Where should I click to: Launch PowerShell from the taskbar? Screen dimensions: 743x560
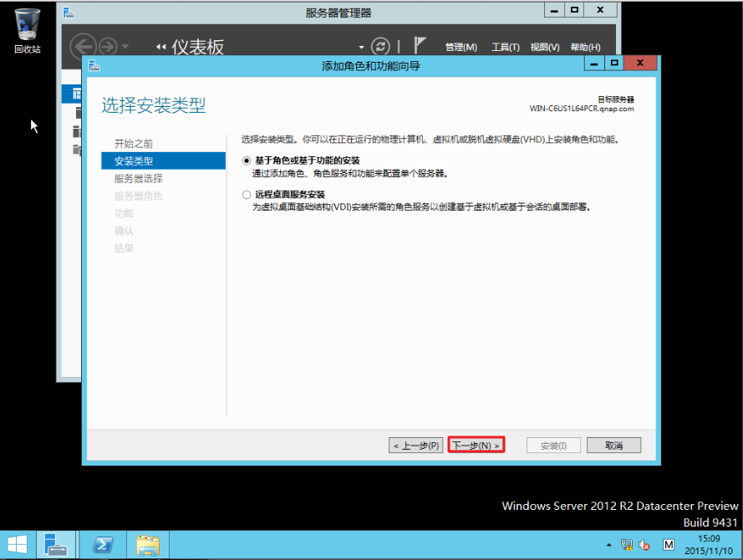[x=103, y=544]
